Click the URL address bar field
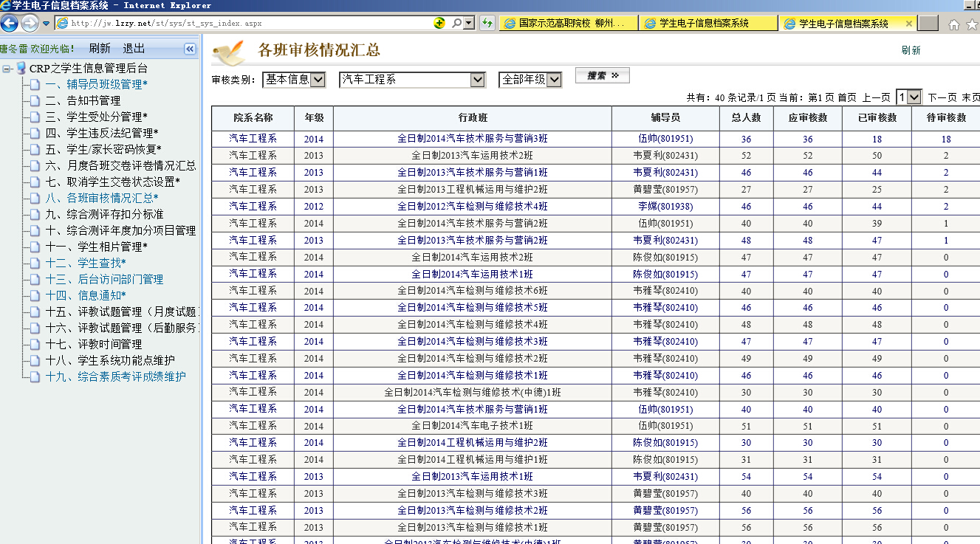The width and height of the screenshot is (980, 544). [x=244, y=24]
